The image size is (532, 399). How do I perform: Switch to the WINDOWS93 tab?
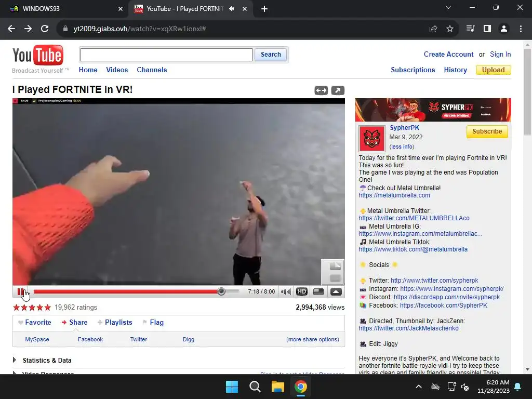coord(64,9)
